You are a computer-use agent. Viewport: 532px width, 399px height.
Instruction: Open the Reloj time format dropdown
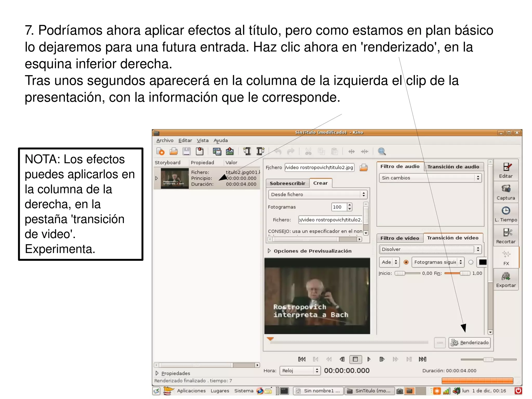pos(300,371)
